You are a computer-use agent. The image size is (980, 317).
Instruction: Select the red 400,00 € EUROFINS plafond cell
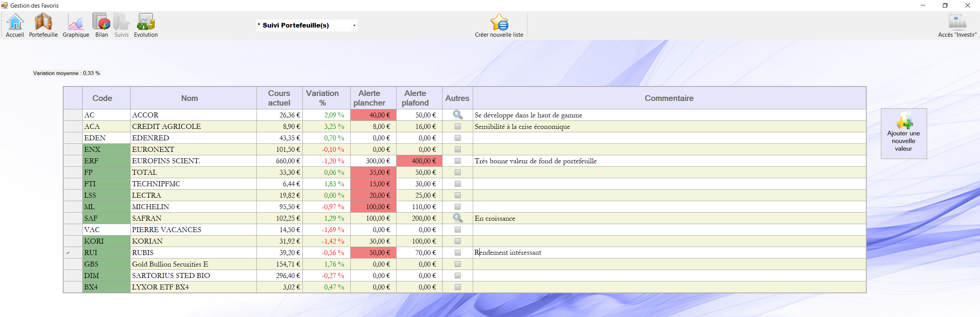[419, 161]
